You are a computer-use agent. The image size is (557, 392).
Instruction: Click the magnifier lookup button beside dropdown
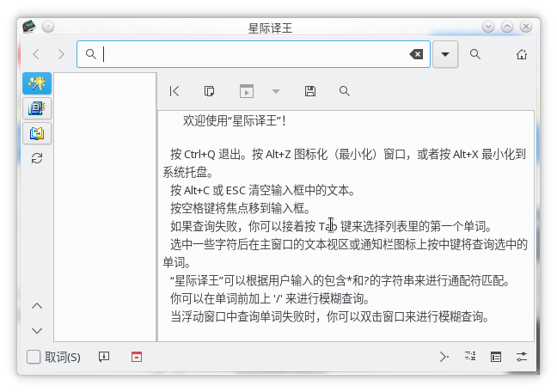tap(475, 54)
